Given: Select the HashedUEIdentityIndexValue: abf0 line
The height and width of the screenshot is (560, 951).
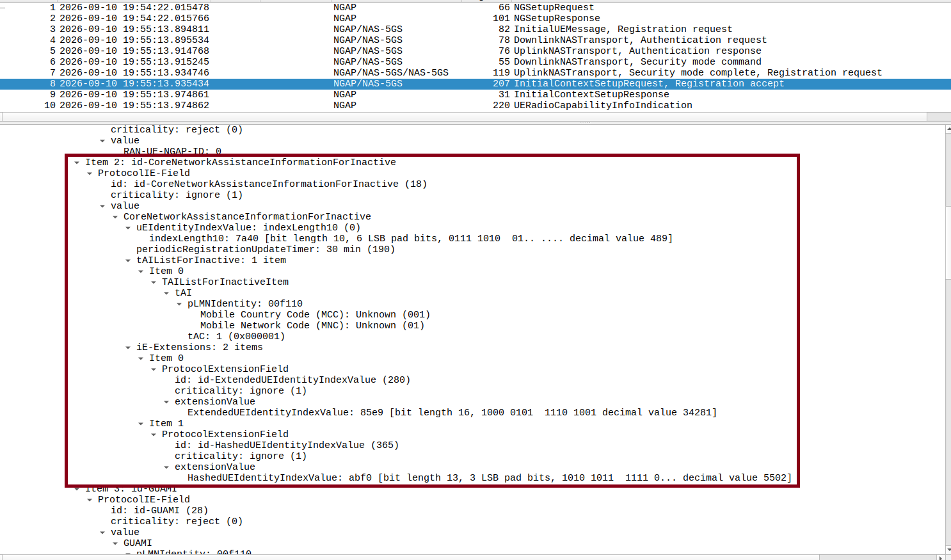Looking at the screenshot, I should 490,478.
